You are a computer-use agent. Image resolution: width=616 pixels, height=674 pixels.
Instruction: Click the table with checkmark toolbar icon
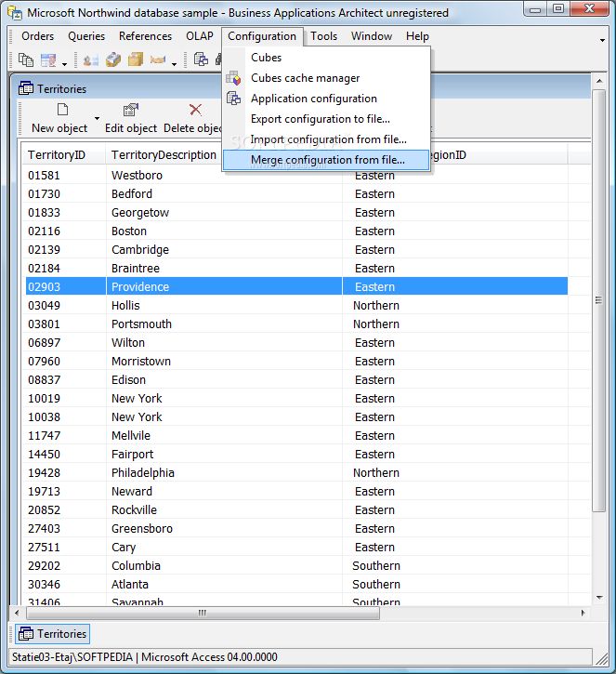point(48,59)
